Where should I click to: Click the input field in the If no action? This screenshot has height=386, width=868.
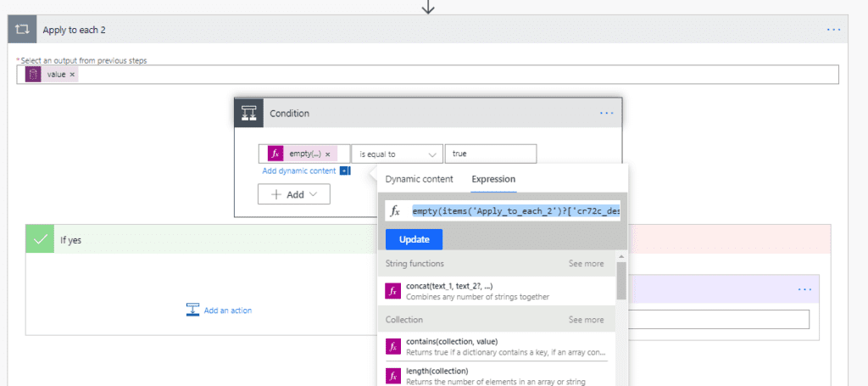[719, 320]
